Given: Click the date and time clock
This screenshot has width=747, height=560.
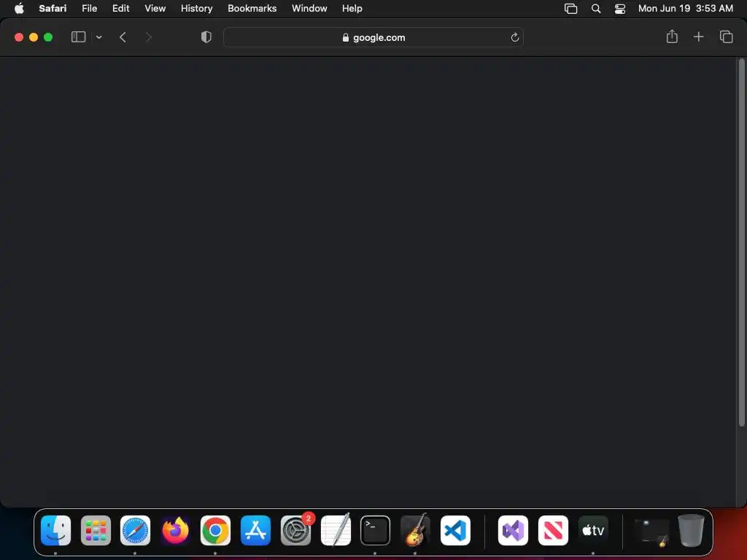Looking at the screenshot, I should (686, 8).
